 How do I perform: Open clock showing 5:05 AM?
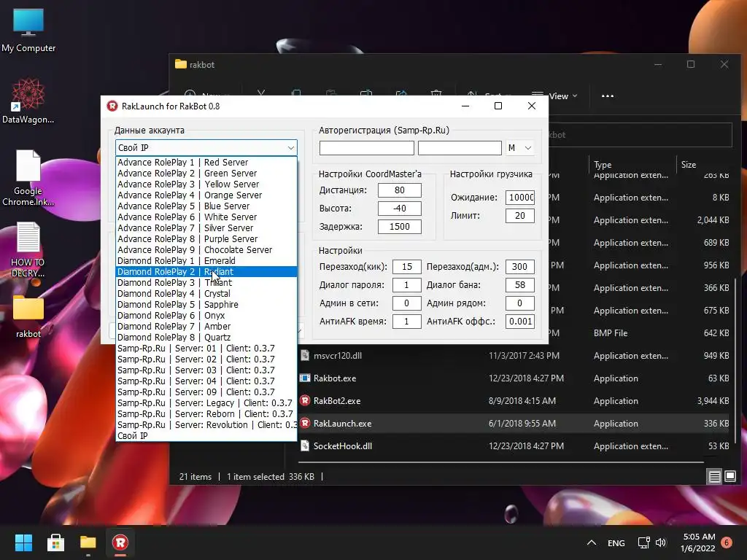[698, 542]
